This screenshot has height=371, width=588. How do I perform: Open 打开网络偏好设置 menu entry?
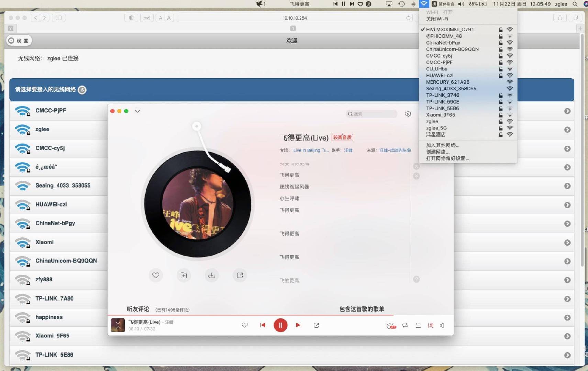468,158
